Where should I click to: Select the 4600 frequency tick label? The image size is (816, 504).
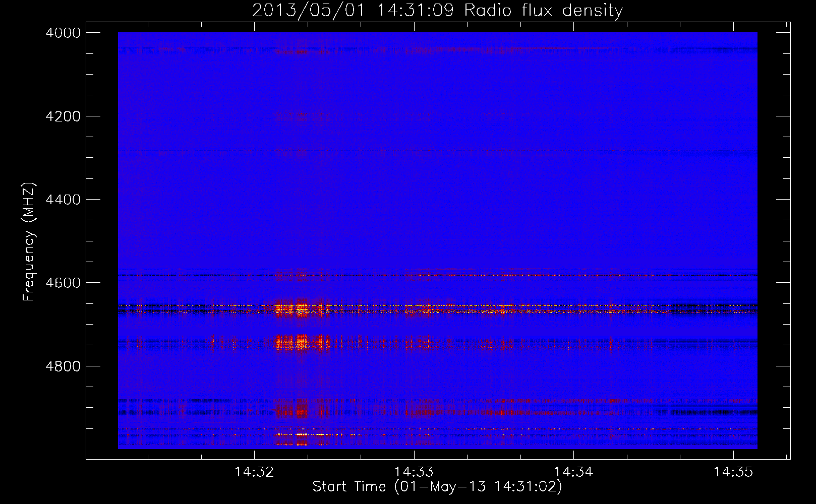pyautogui.click(x=63, y=283)
